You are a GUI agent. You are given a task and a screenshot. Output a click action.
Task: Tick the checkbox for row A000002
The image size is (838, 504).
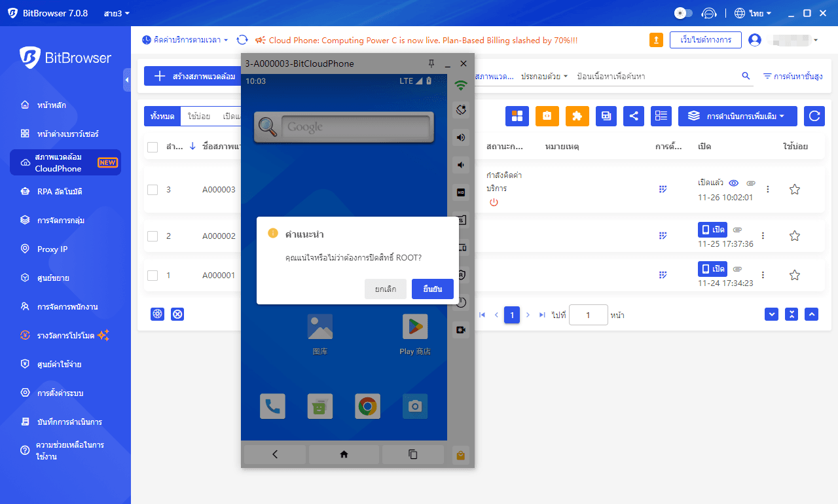point(153,236)
